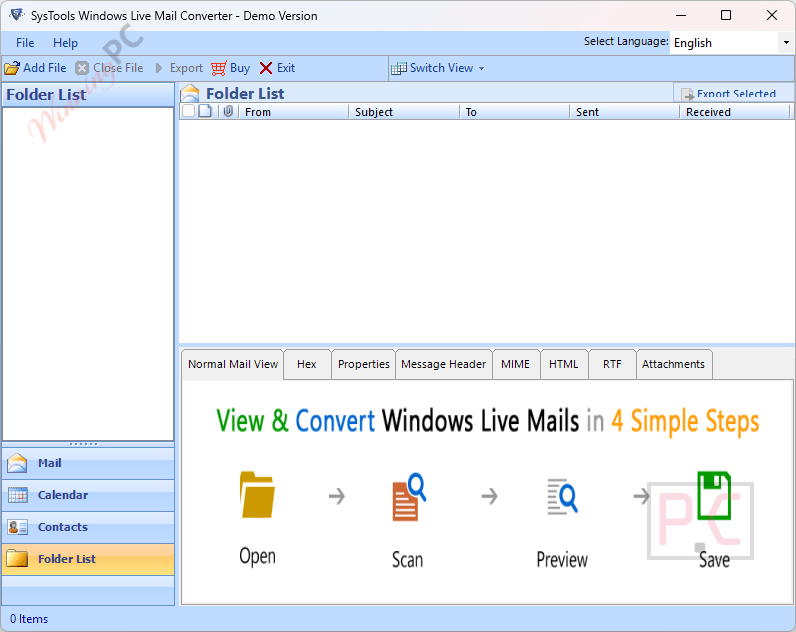Sort by the From column header

point(293,112)
